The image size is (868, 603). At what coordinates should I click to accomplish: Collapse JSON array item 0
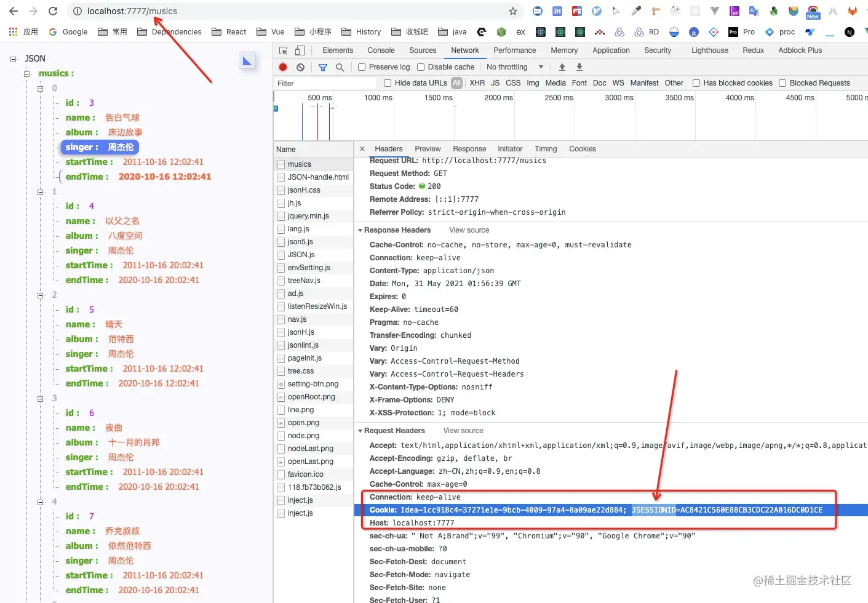(x=41, y=89)
